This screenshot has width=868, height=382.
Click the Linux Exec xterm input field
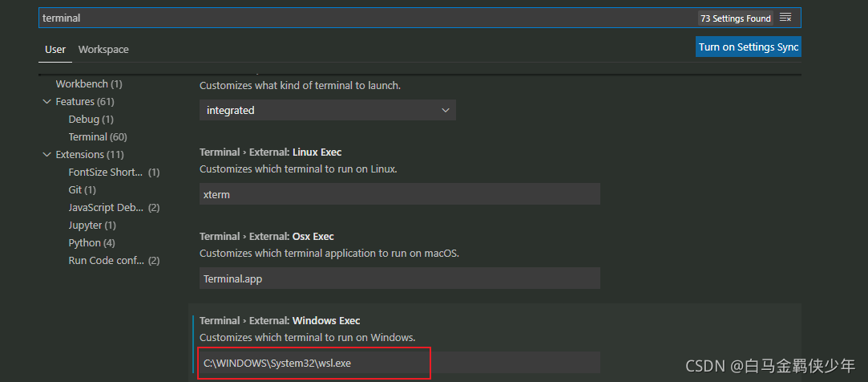(x=400, y=194)
